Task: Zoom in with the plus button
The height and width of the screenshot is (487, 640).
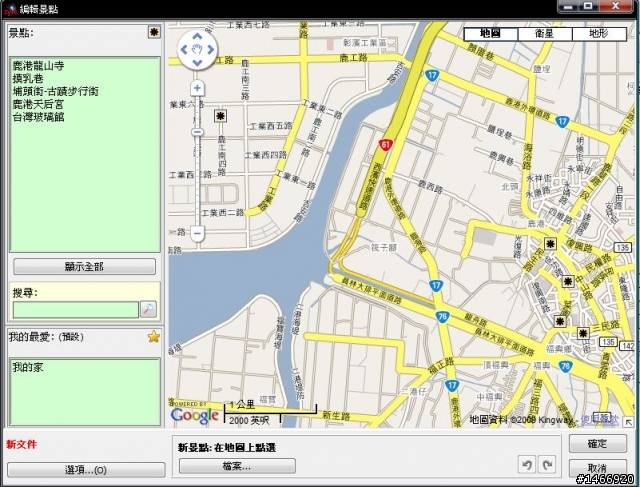Action: click(197, 88)
